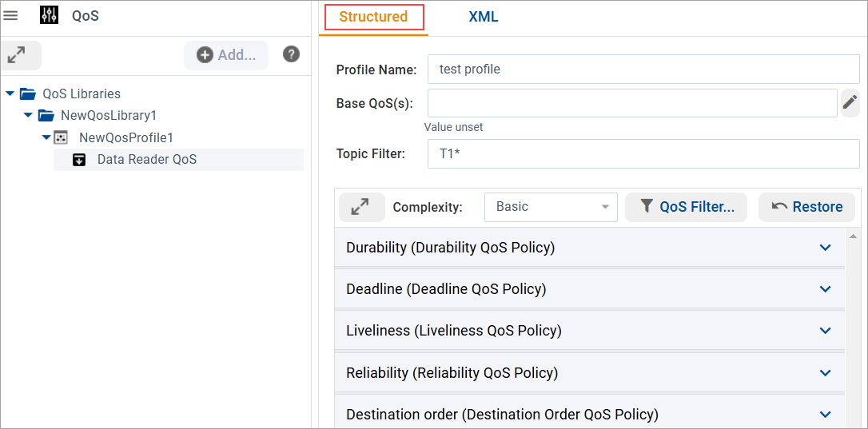This screenshot has width=868, height=429.
Task: Expand the Deadline QoS Policy chevron
Action: 825,289
